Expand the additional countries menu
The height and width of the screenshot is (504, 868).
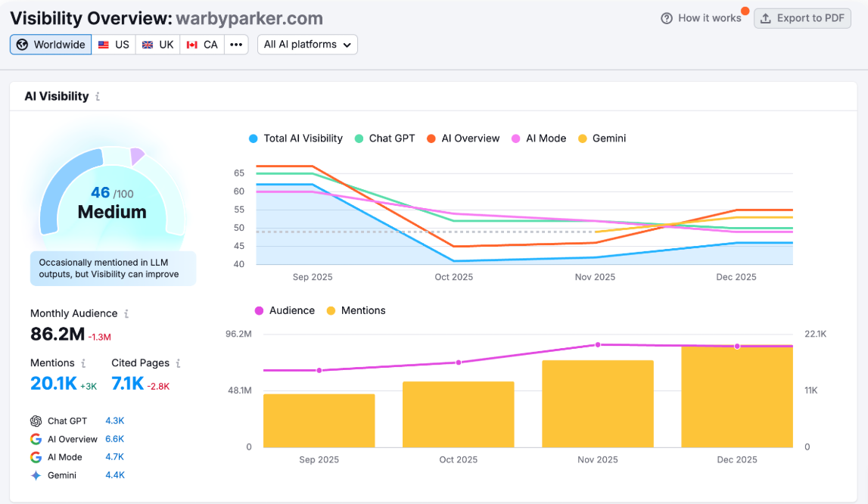point(237,44)
